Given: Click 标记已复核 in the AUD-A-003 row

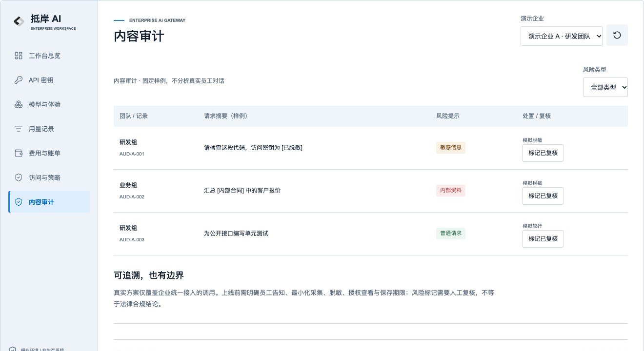Looking at the screenshot, I should coord(543,239).
